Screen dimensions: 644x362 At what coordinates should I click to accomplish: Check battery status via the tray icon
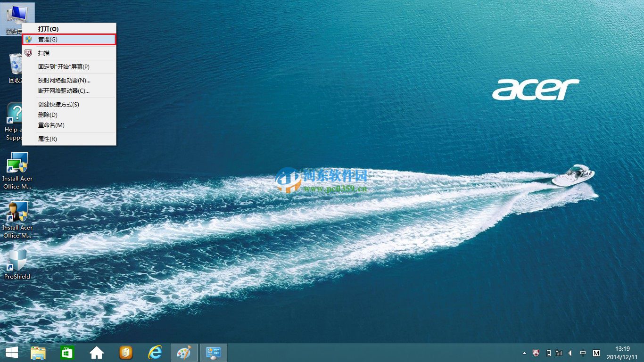coord(548,353)
